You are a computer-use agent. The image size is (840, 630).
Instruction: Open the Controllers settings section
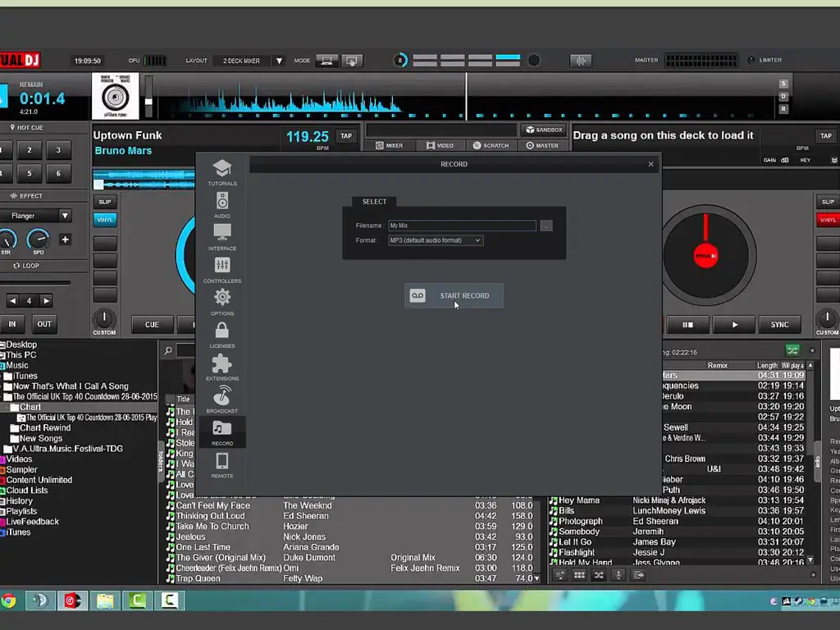point(221,270)
